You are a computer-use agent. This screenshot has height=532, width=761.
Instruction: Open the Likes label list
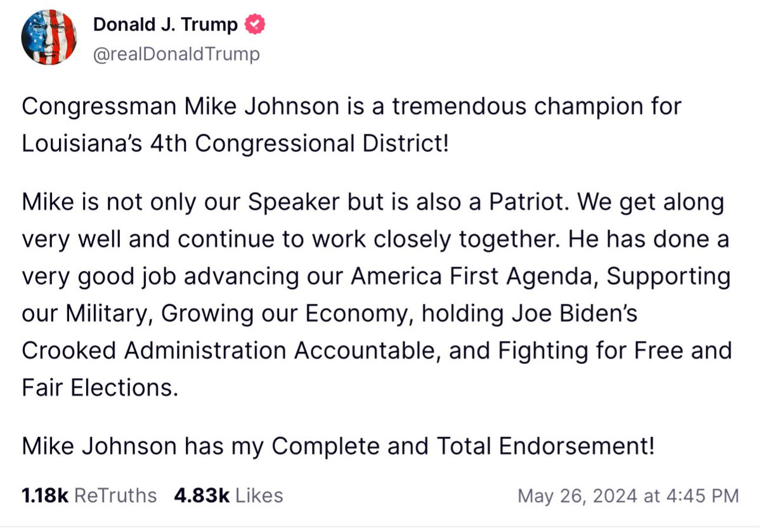point(259,495)
